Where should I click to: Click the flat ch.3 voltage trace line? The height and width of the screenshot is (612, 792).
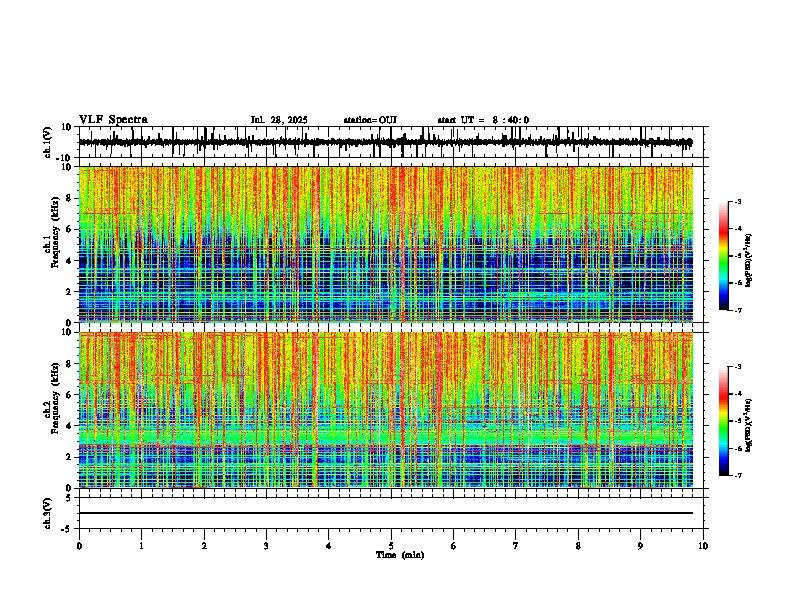(x=386, y=513)
